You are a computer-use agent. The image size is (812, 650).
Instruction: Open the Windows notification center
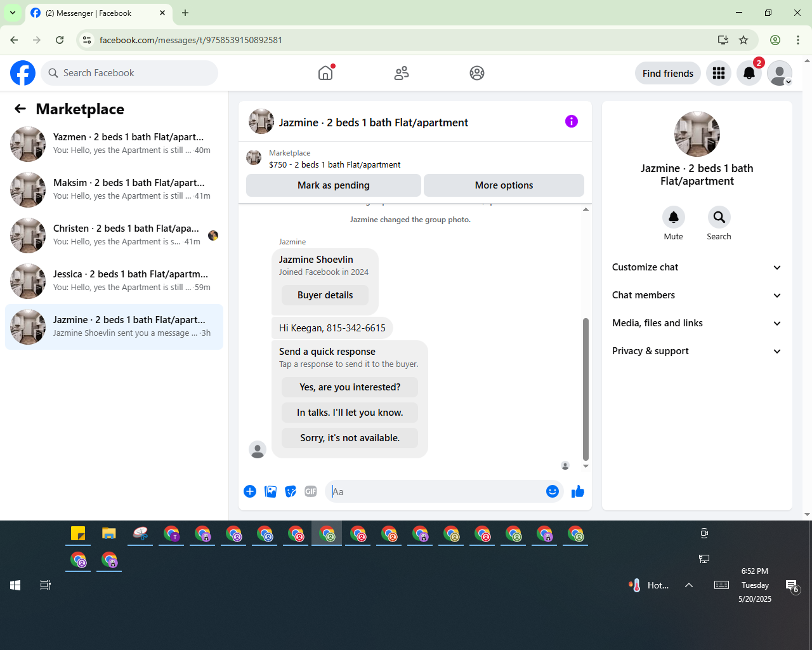pyautogui.click(x=792, y=586)
